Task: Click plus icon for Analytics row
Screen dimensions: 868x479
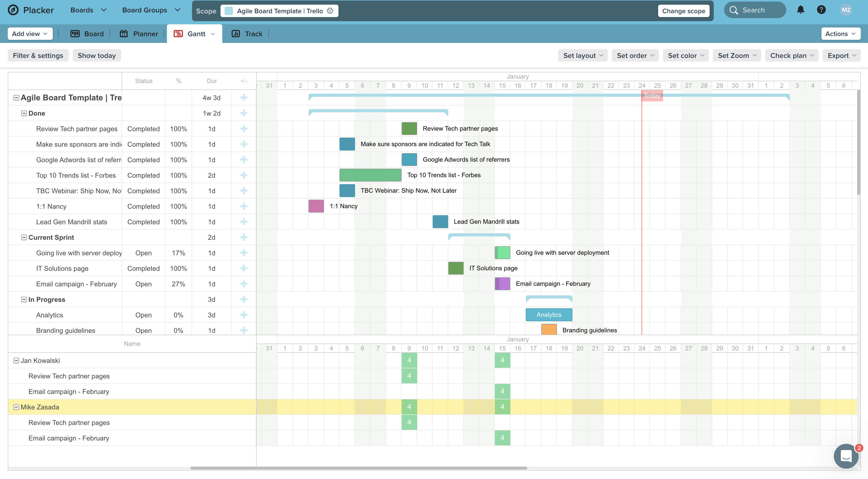Action: tap(244, 315)
